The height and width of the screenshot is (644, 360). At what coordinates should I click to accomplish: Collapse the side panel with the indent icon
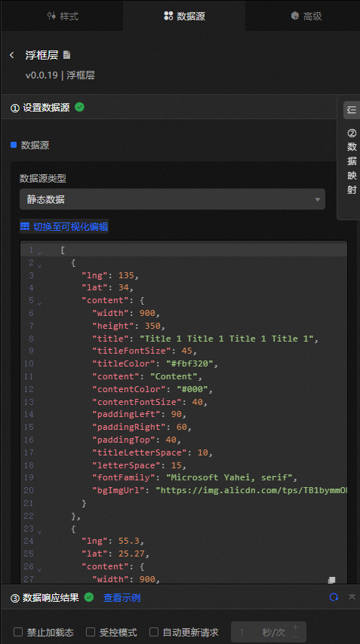pyautogui.click(x=352, y=109)
